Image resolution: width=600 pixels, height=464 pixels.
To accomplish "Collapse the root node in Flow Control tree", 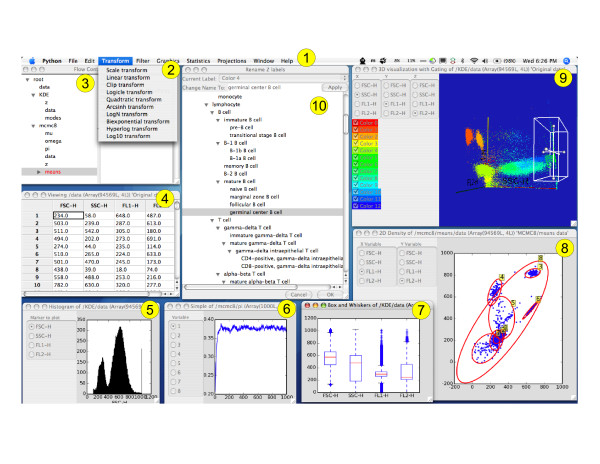I will coord(28,80).
